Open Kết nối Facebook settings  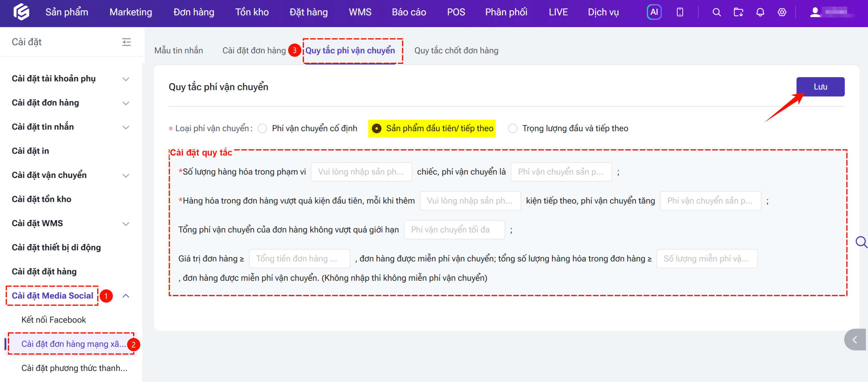[54, 320]
